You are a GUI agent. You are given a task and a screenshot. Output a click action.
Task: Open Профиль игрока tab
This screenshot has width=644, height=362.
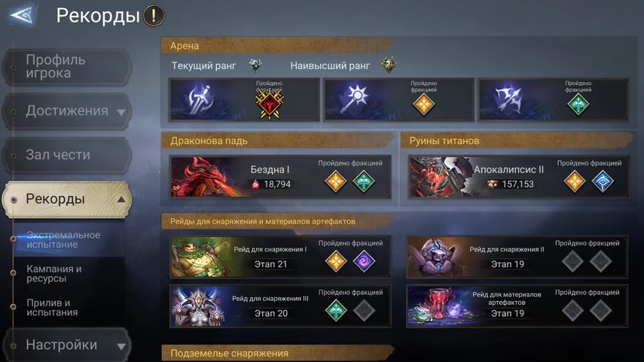pyautogui.click(x=67, y=67)
